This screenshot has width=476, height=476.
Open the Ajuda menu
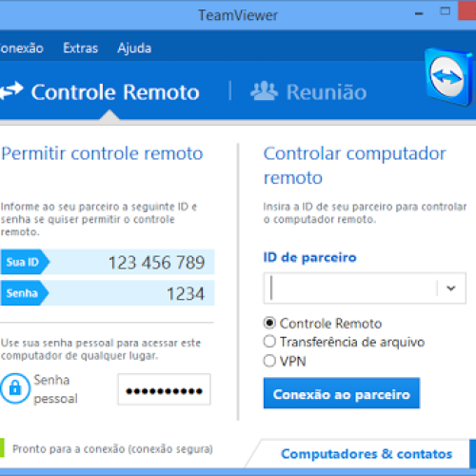pyautogui.click(x=134, y=49)
